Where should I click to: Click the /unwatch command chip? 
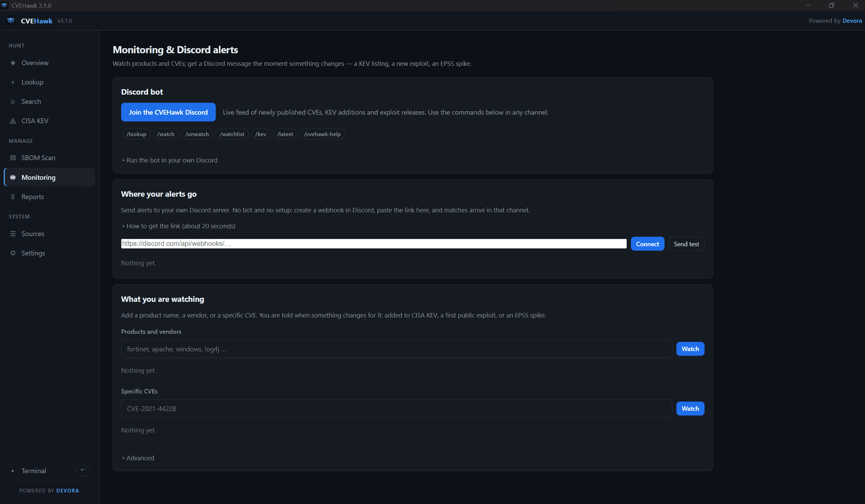click(x=197, y=134)
